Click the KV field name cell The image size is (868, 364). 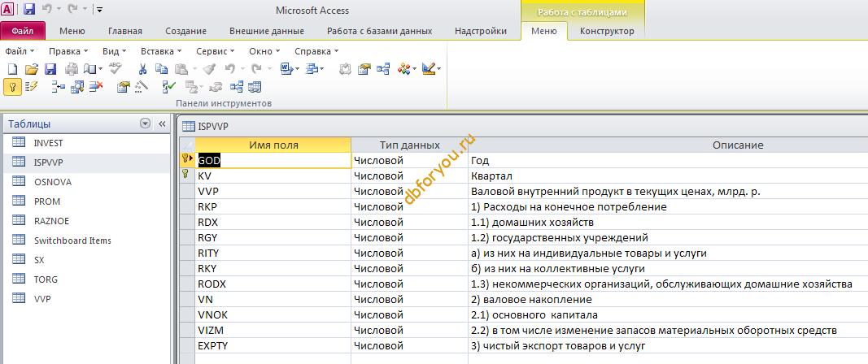[273, 176]
